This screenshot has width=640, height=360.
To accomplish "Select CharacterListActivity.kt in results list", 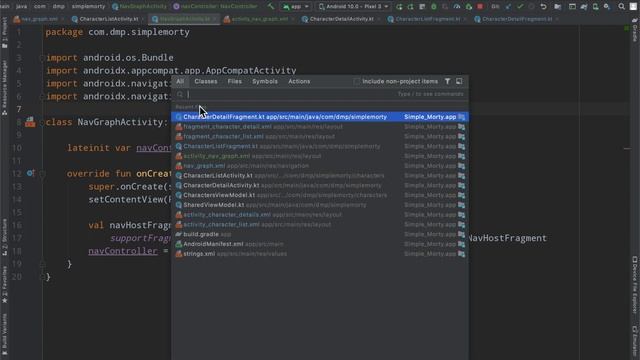I will [x=320, y=176].
